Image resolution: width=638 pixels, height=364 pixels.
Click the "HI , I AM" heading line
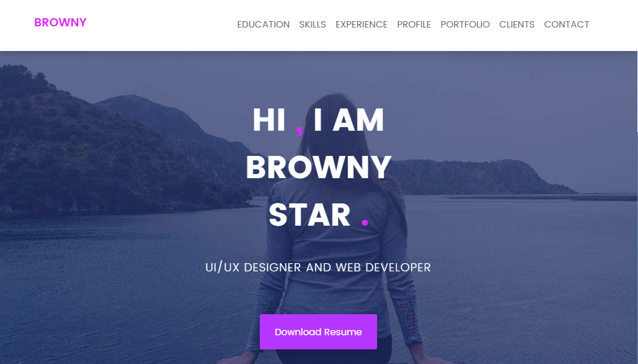pos(318,120)
